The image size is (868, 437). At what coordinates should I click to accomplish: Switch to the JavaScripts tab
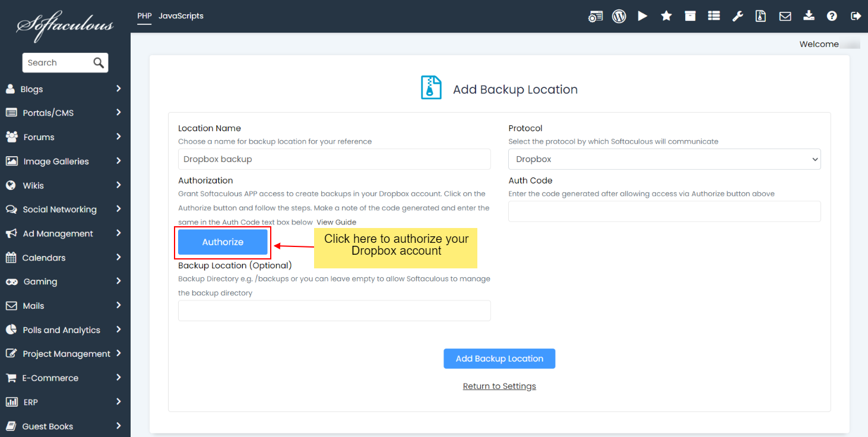pos(181,16)
